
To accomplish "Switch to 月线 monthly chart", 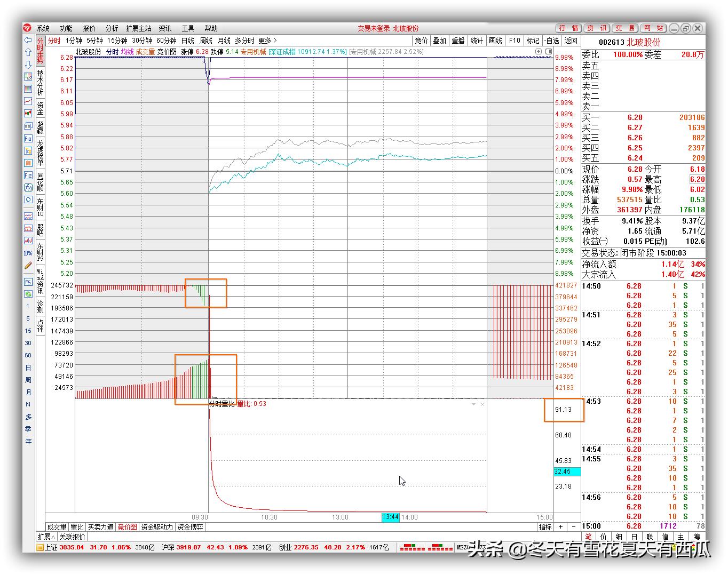I will coord(224,41).
